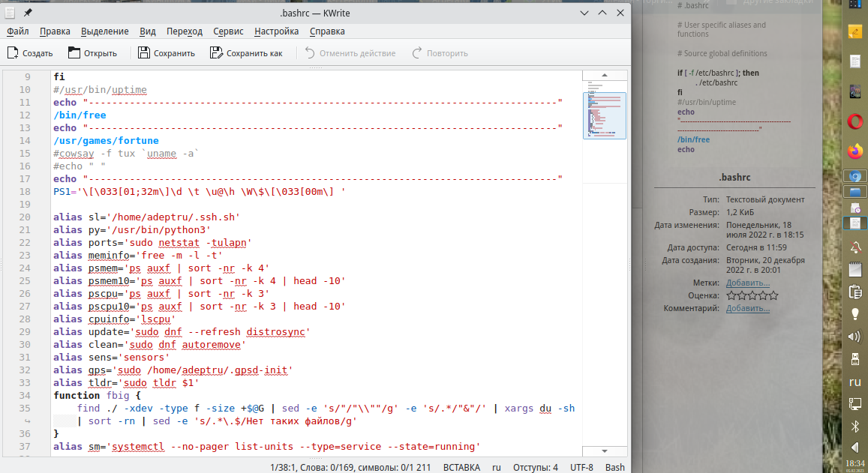Open the Файл menu
The image size is (868, 473).
(x=18, y=31)
